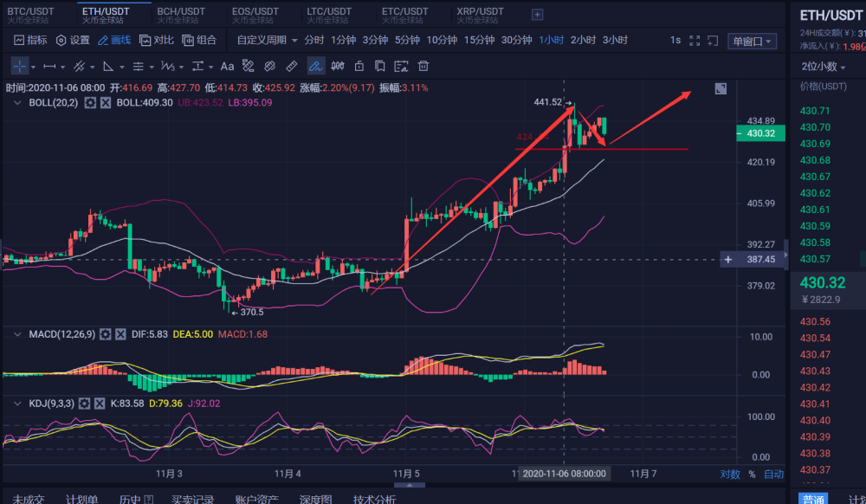The width and height of the screenshot is (866, 504).
Task: Open the 买卖记录 trade records tab
Action: click(192, 499)
